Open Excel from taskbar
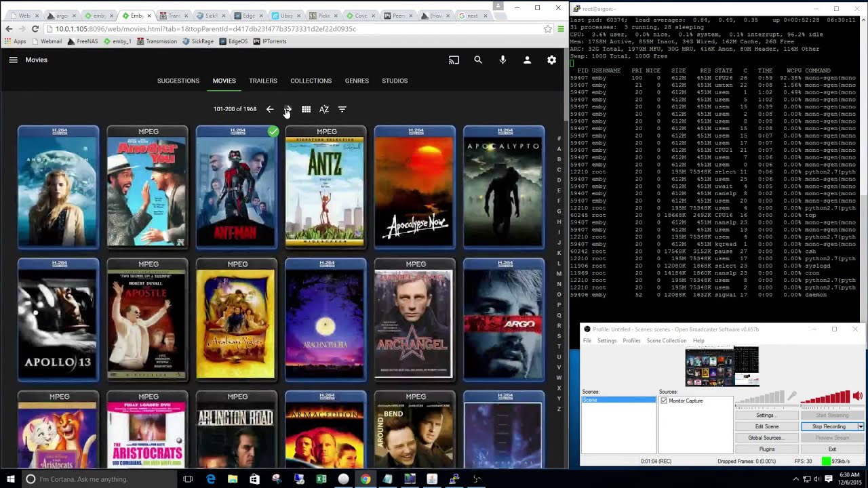 321,479
